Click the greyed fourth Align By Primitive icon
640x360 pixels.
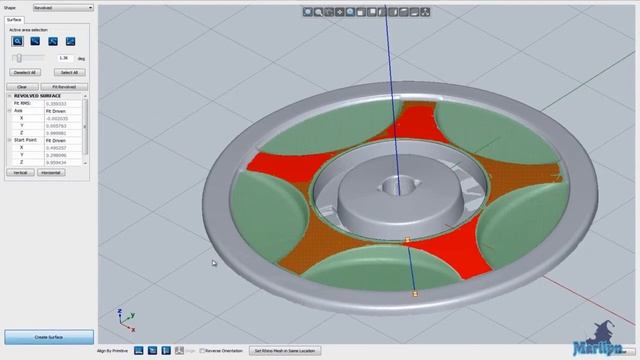[179, 351]
